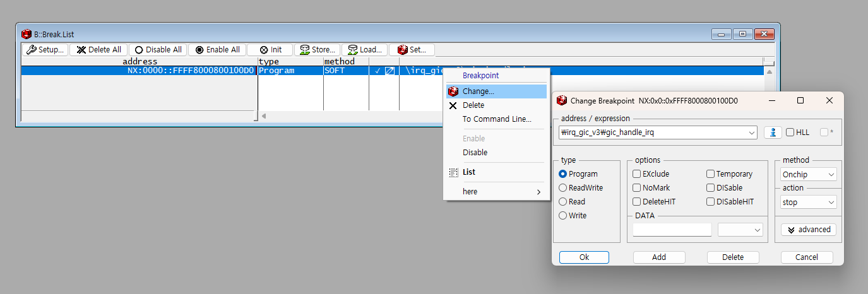The image size is (868, 294).
Task: Click the Cancel button
Action: (807, 257)
